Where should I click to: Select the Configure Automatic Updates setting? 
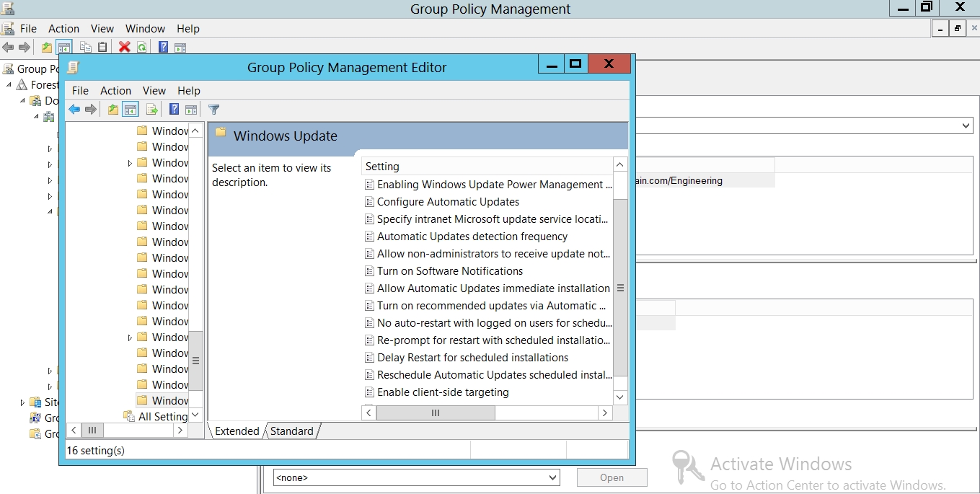tap(448, 202)
